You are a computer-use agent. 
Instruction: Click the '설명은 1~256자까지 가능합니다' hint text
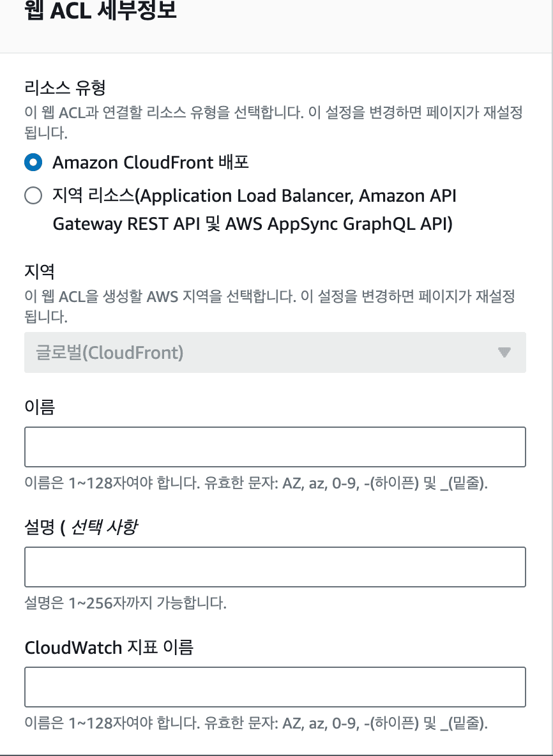(125, 603)
